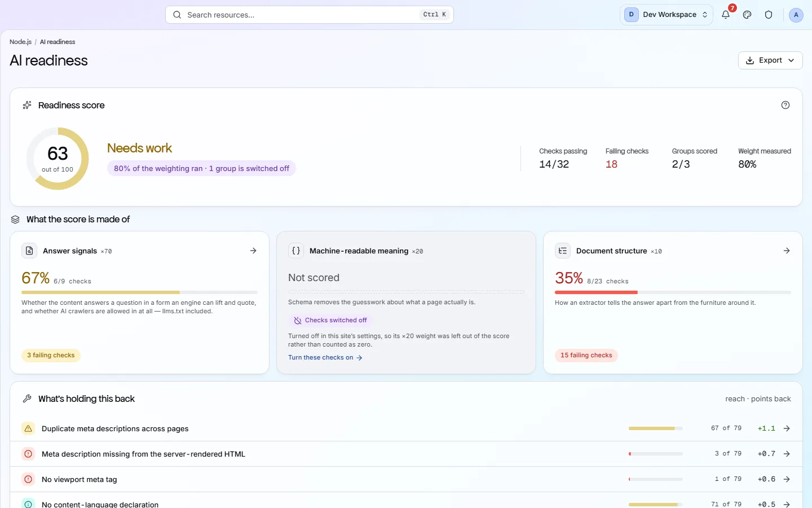812x508 pixels.
Task: Click the No viewport meta tag error icon
Action: pyautogui.click(x=28, y=479)
